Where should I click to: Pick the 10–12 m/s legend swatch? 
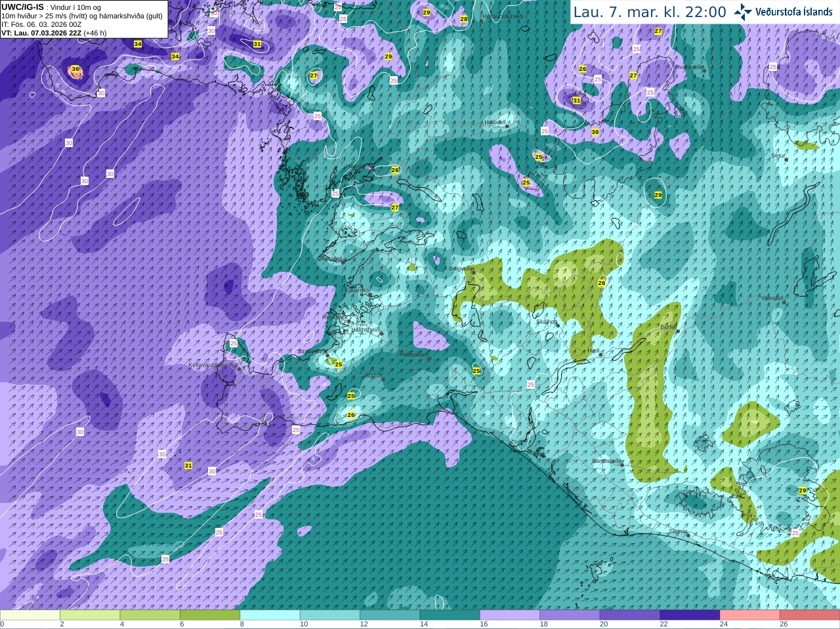330,615
